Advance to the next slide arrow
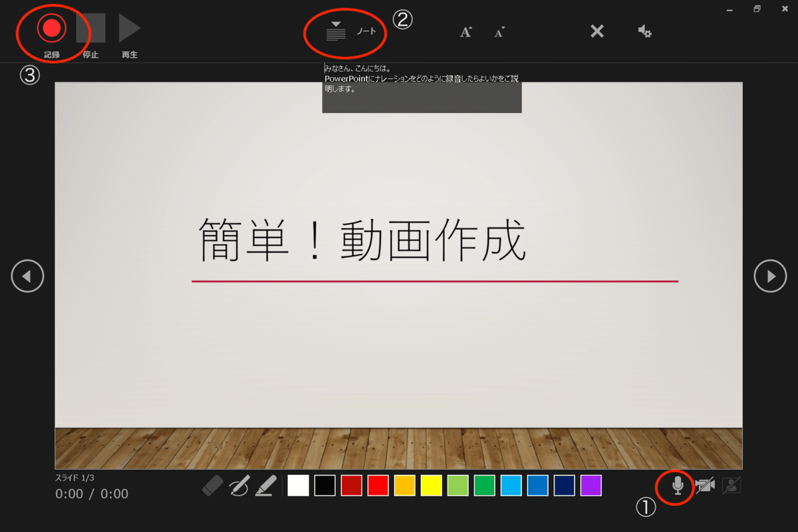Screen dimensions: 798x532 [x=770, y=275]
